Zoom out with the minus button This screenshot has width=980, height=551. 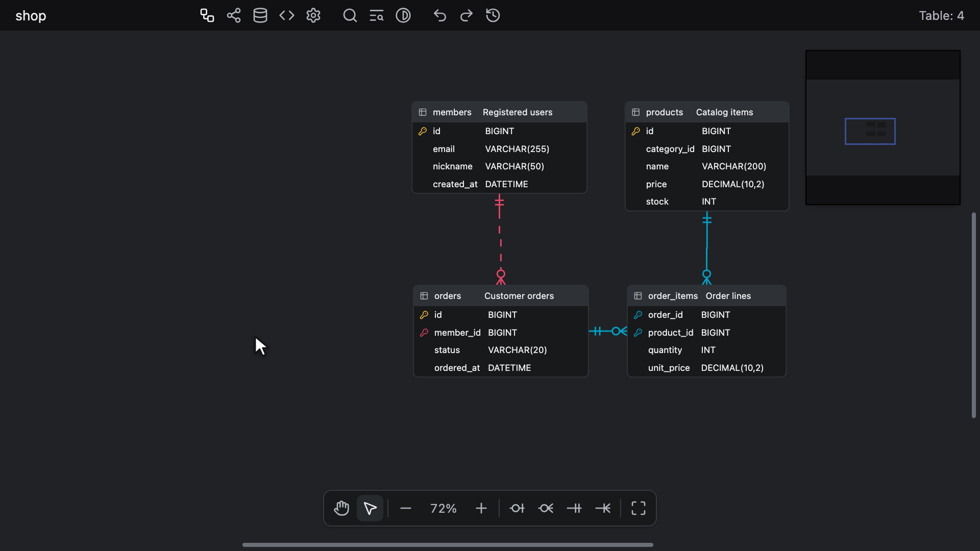406,508
